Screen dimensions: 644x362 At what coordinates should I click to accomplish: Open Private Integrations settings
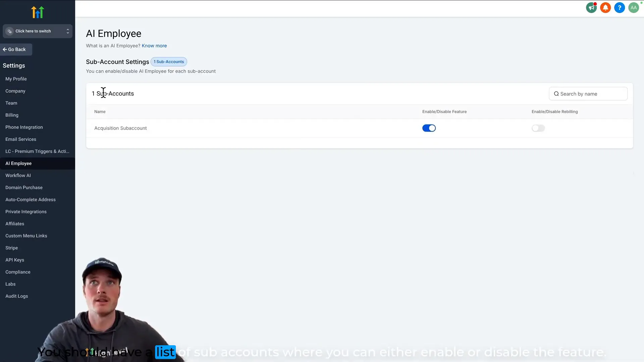(26, 212)
